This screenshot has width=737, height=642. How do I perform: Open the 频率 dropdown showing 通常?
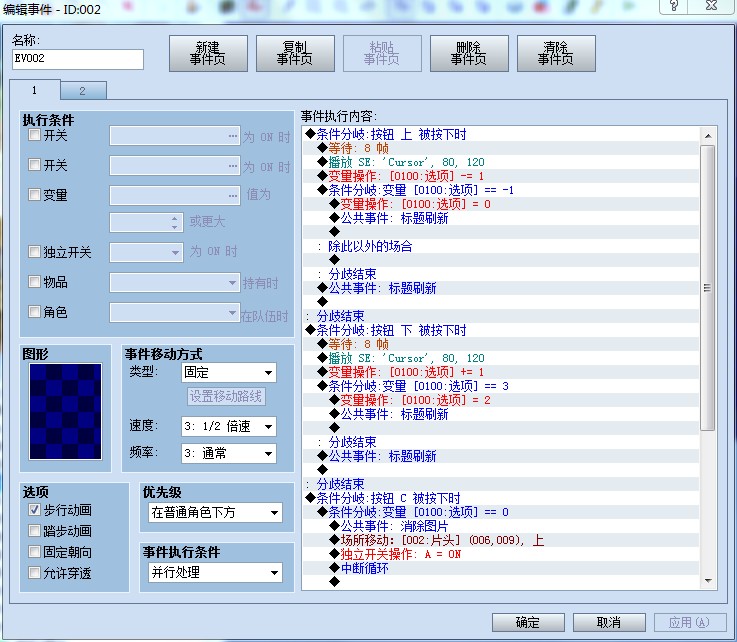click(x=228, y=454)
